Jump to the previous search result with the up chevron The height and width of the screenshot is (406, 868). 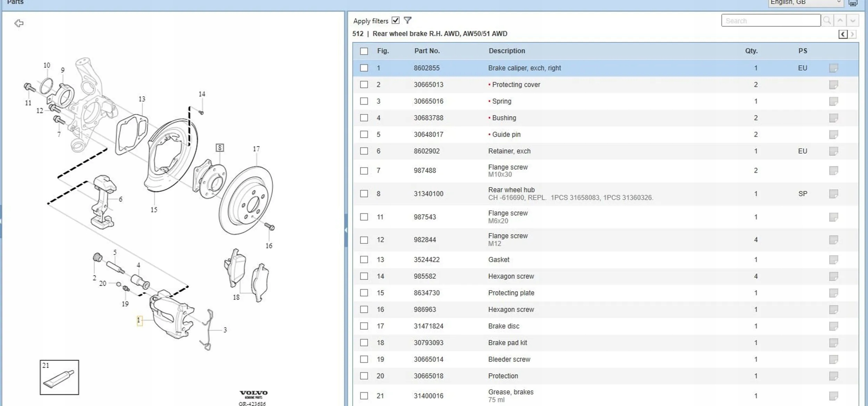tap(840, 21)
